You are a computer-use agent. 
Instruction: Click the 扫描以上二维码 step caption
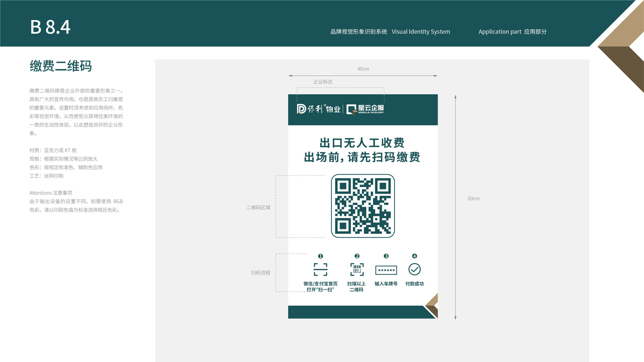[x=356, y=287]
